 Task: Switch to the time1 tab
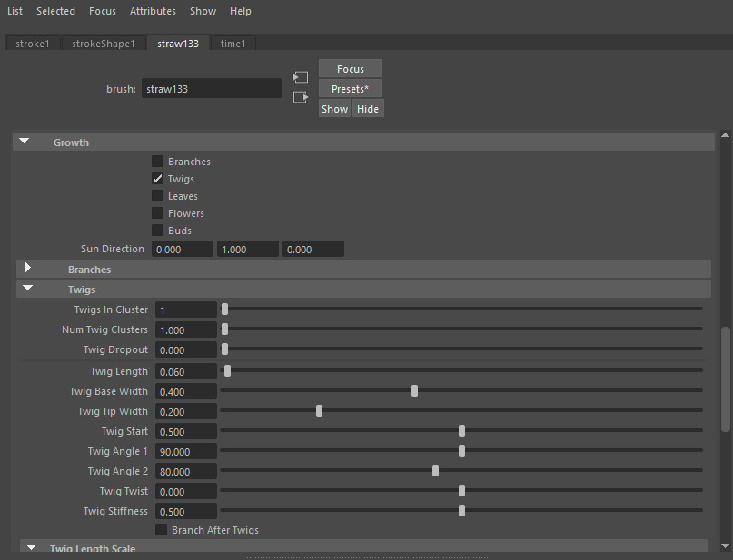pyautogui.click(x=233, y=44)
